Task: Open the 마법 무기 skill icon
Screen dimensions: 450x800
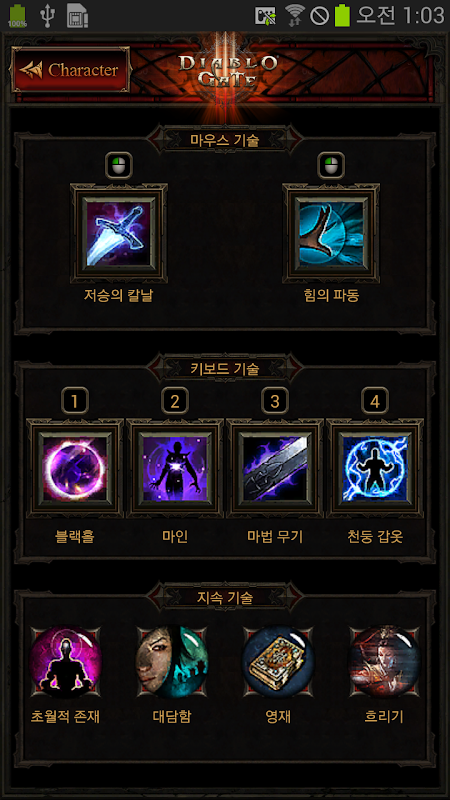Action: click(275, 468)
